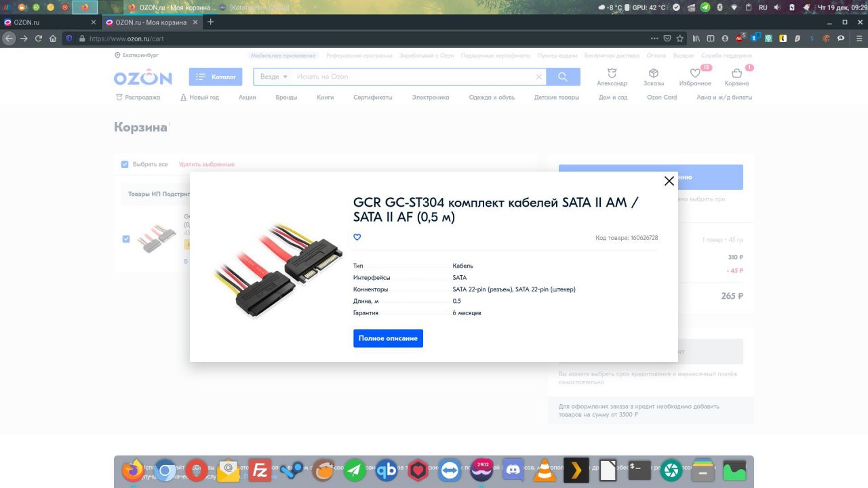The image size is (868, 488).
Task: Bookmark this page with the star
Action: point(680,39)
